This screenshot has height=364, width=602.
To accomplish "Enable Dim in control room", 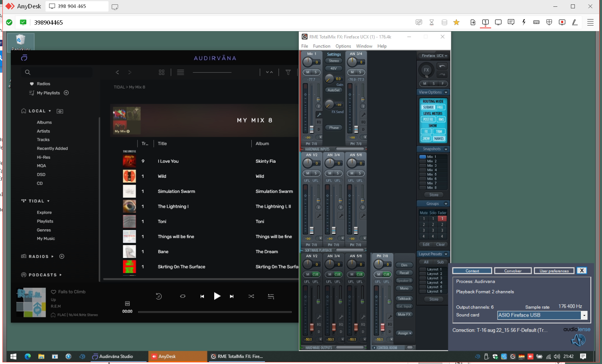I will (404, 265).
